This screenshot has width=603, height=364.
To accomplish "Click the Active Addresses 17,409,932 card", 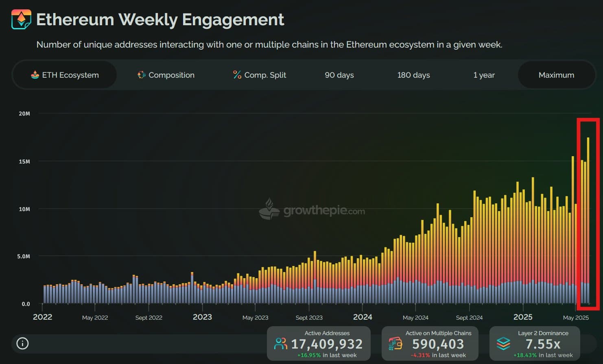I will pyautogui.click(x=319, y=344).
